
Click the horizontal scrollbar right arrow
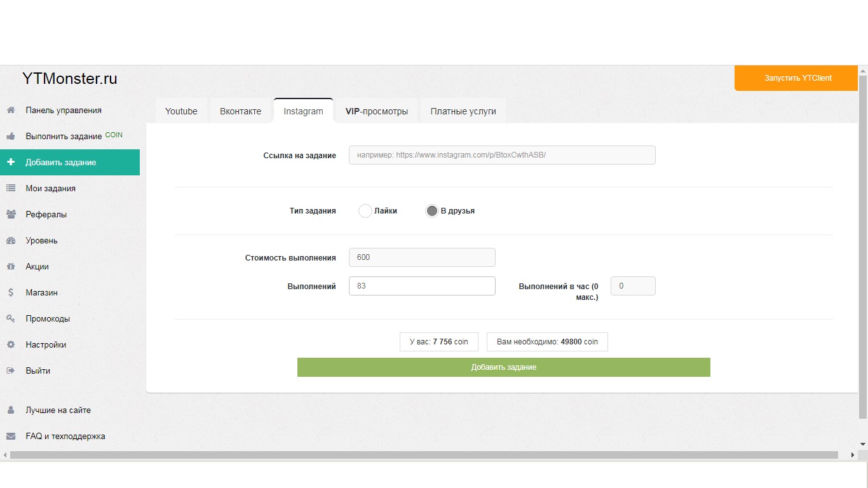pos(853,455)
